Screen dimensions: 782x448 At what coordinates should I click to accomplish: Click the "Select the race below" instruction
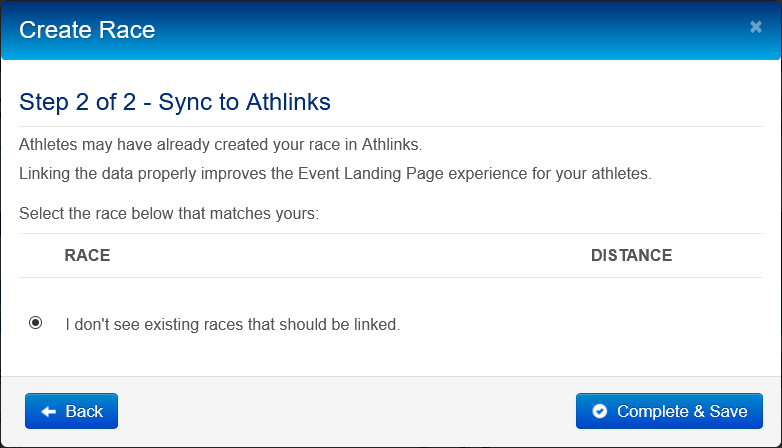[168, 213]
